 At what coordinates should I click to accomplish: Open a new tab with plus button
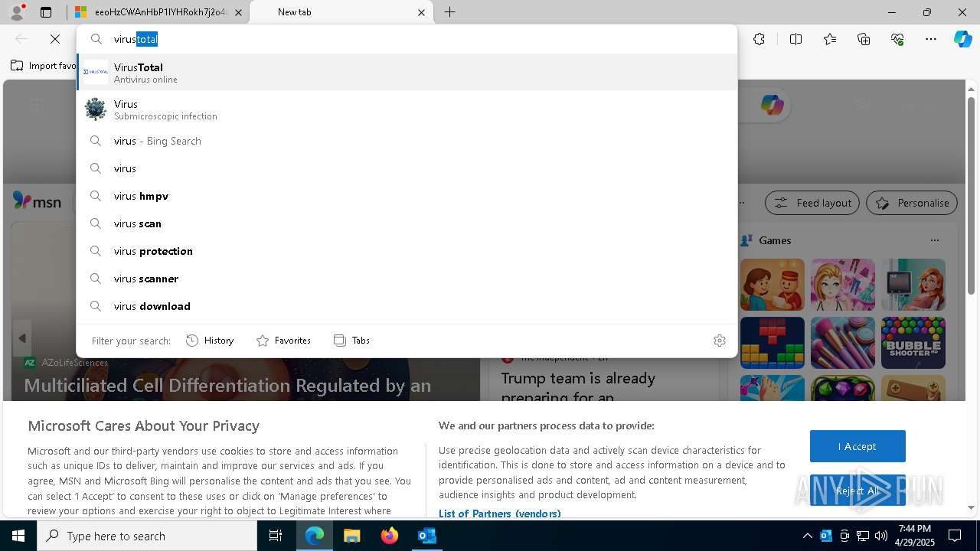click(450, 12)
